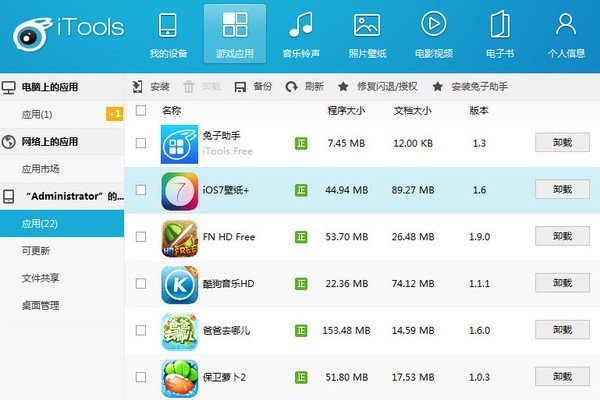600x400 pixels.
Task: Select the 电脑上的应用 sidebar header
Action: pos(62,87)
